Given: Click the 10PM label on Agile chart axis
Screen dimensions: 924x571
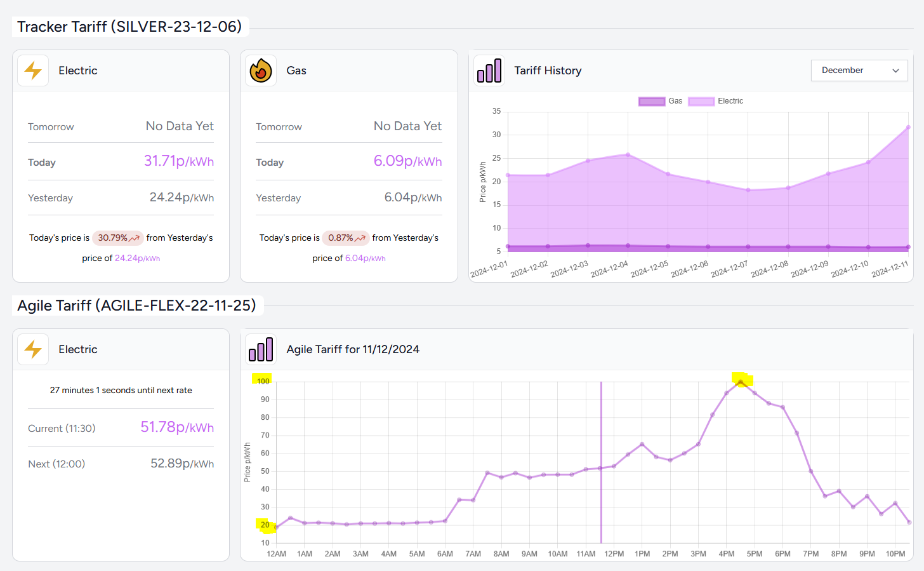Looking at the screenshot, I should coord(895,554).
